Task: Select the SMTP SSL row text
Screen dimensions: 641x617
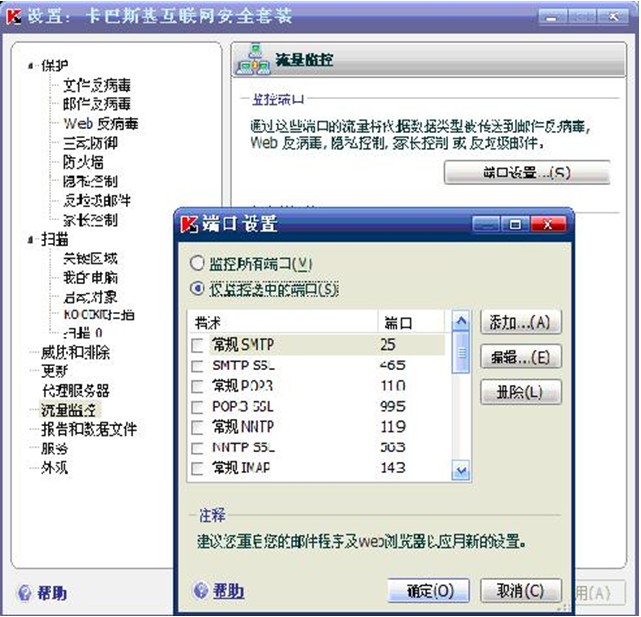Action: [x=243, y=366]
